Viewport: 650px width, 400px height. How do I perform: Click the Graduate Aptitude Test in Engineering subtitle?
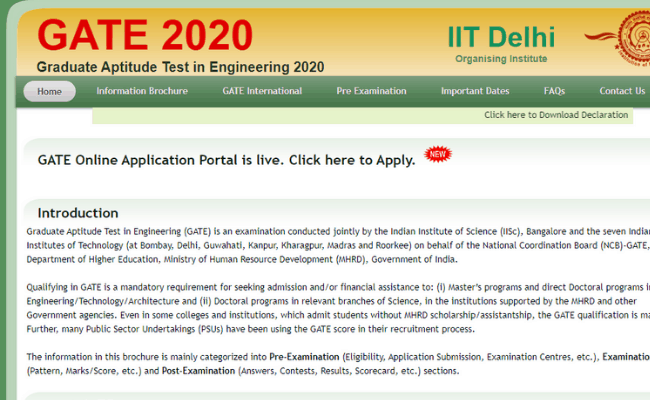[180, 67]
